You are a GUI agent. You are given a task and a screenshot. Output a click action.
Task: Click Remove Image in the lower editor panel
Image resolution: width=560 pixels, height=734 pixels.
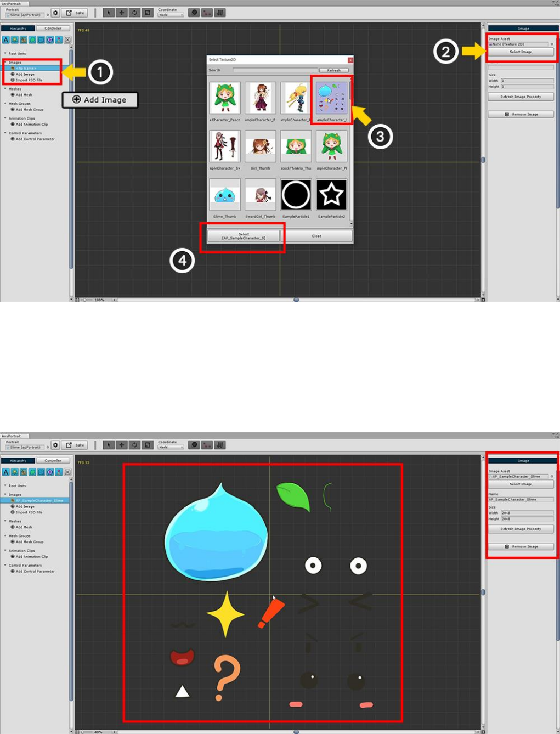[521, 547]
